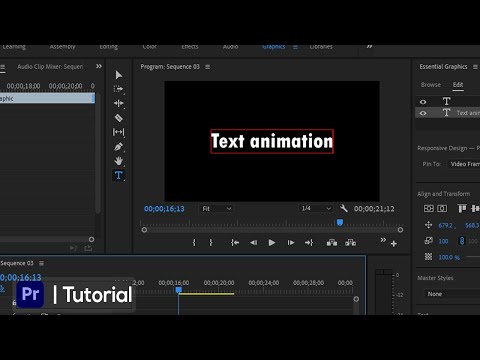Image resolution: width=480 pixels, height=360 pixels.
Task: Click the Lift button
Action: point(332,243)
